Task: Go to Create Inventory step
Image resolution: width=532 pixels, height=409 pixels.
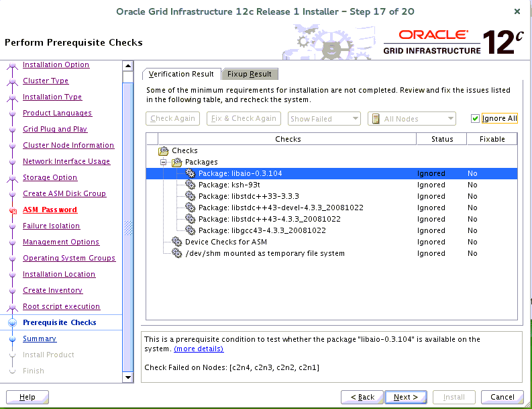Action: pyautogui.click(x=52, y=290)
